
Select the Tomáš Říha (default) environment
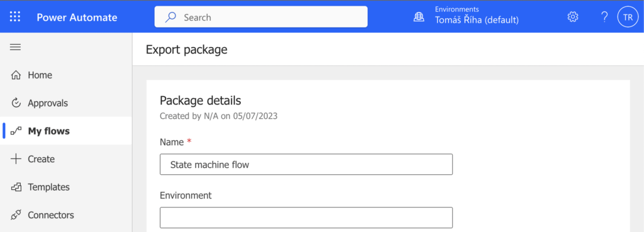pyautogui.click(x=477, y=19)
